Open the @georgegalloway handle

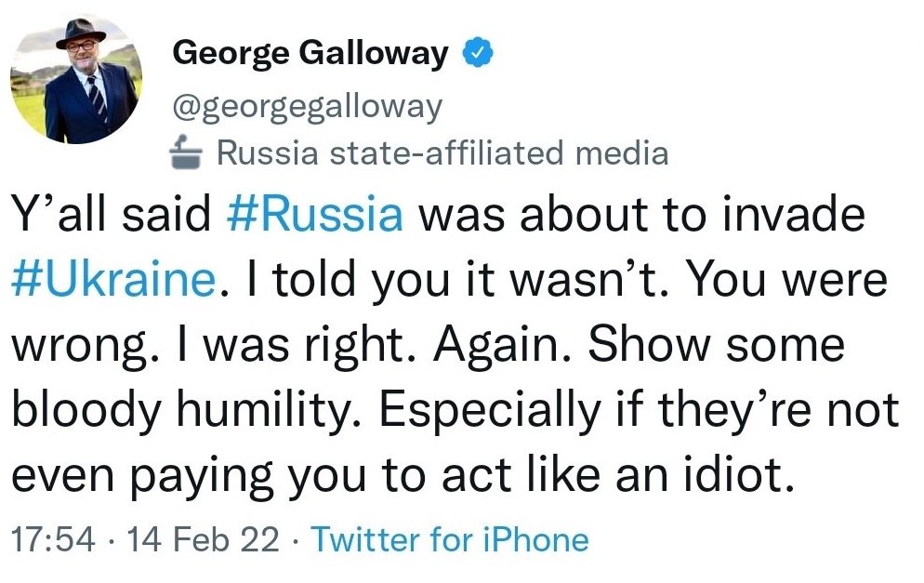(308, 106)
